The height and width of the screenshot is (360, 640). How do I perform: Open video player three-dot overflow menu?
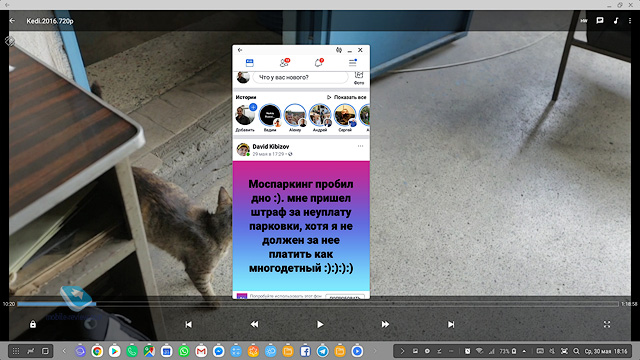pyautogui.click(x=630, y=20)
